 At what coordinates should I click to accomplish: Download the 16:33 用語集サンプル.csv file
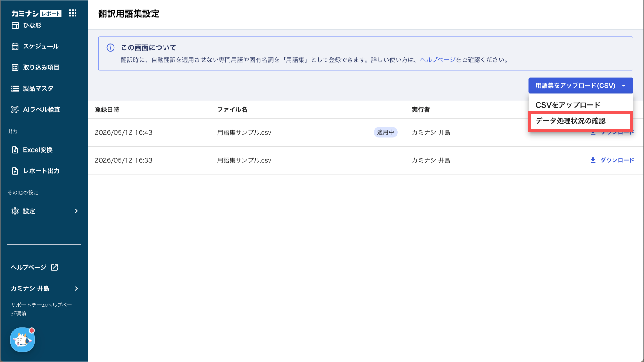[612, 160]
